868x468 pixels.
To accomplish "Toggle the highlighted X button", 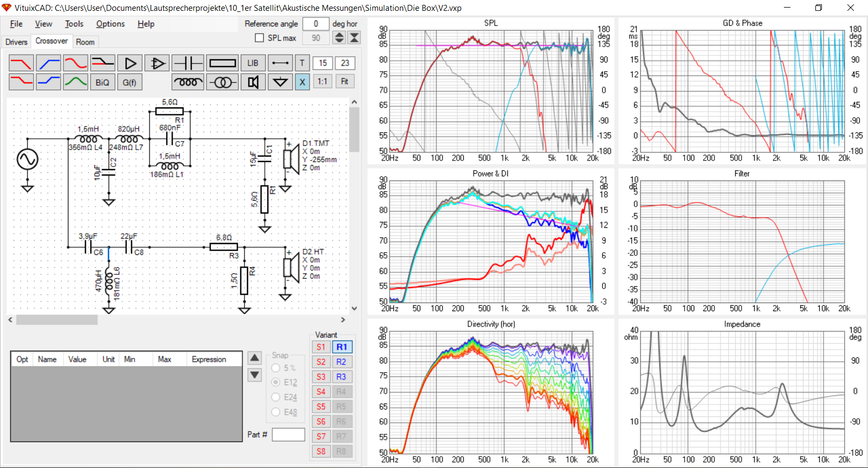I will (302, 82).
